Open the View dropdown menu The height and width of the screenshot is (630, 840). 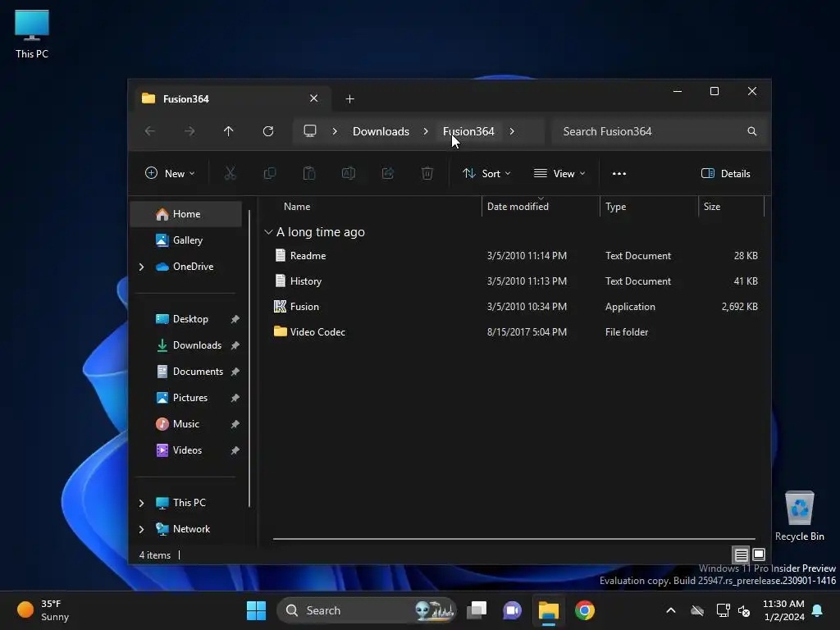[x=559, y=174]
